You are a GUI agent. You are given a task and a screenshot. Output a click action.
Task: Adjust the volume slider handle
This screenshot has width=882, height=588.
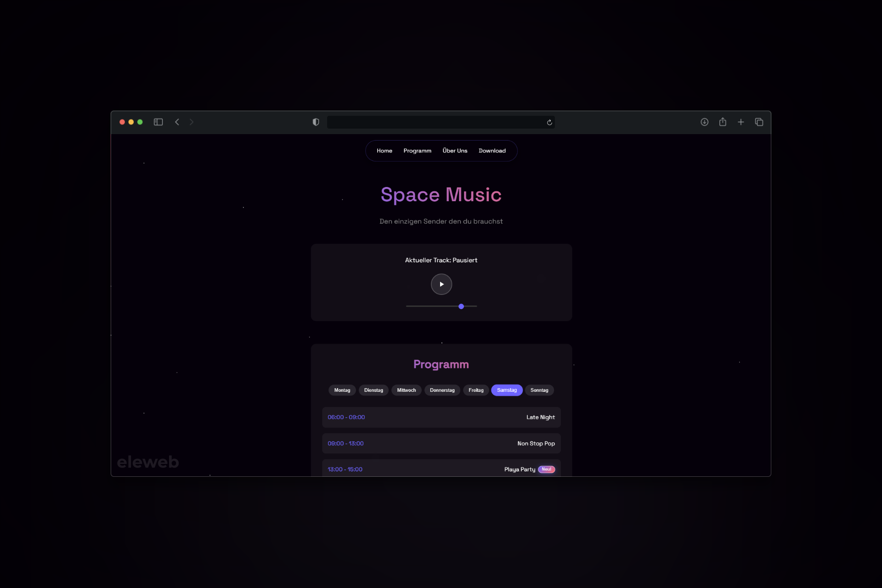461,306
